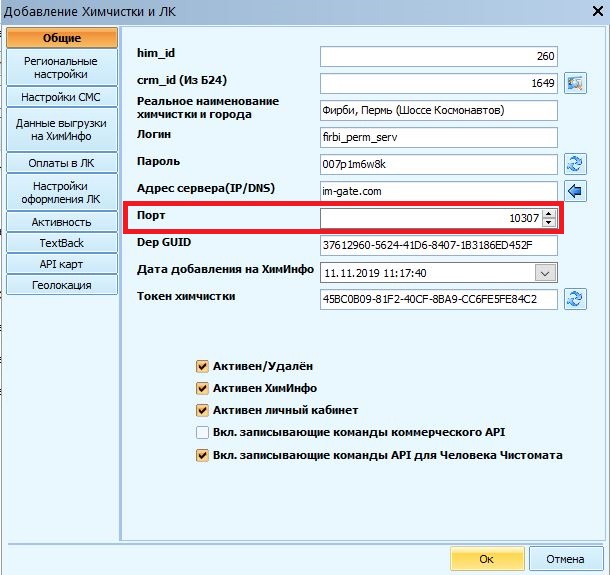Click blue arrow icon next to server address
610x575 pixels.
tap(575, 191)
